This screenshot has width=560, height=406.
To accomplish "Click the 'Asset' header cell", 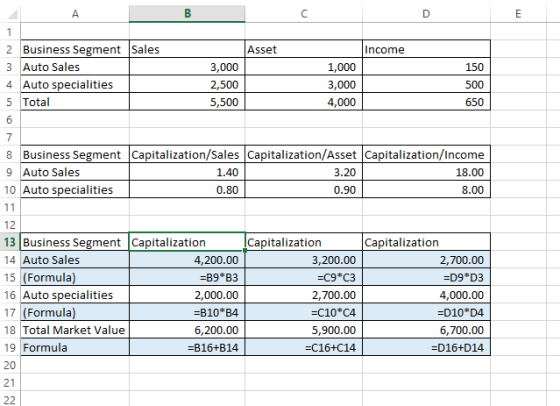I will click(x=304, y=49).
